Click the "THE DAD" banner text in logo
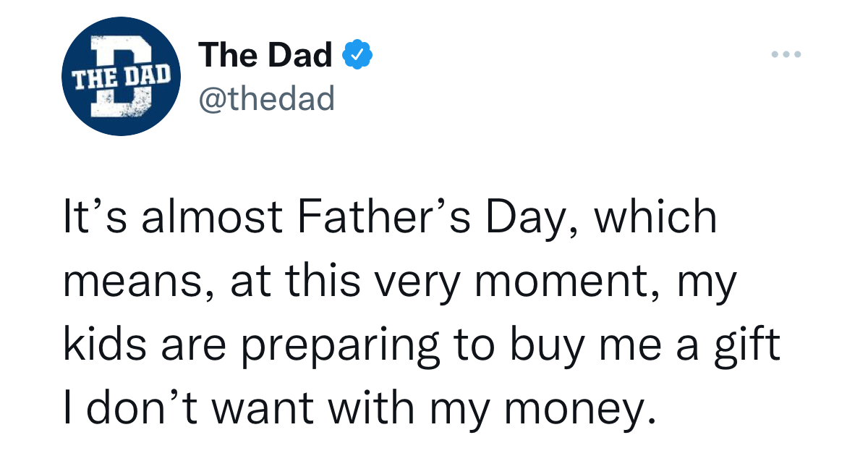The width and height of the screenshot is (868, 456). tap(121, 72)
